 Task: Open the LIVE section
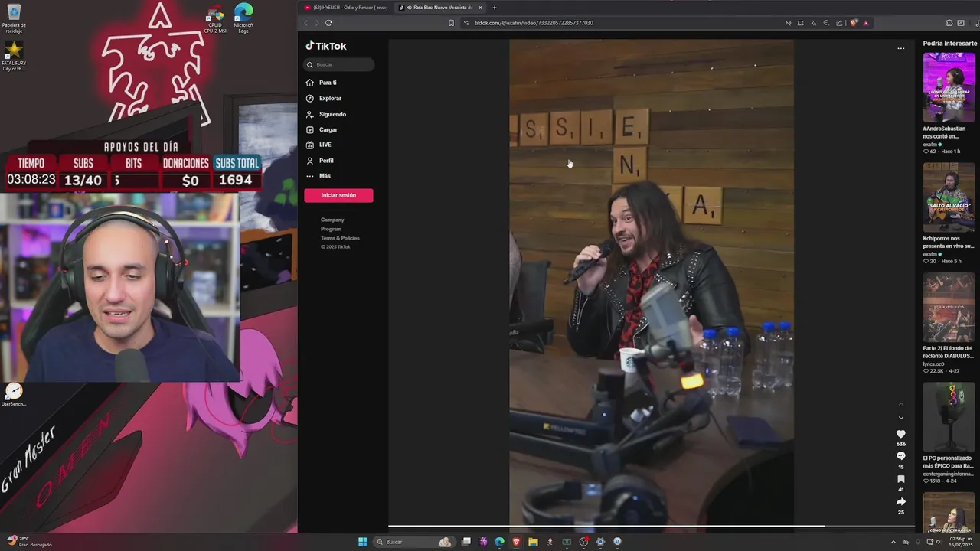pyautogui.click(x=319, y=145)
